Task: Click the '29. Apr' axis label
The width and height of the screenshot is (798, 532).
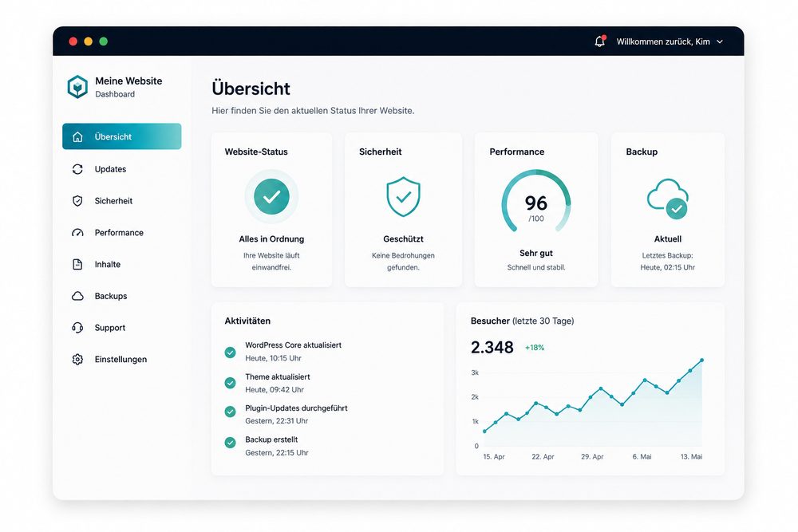Action: coord(592,457)
